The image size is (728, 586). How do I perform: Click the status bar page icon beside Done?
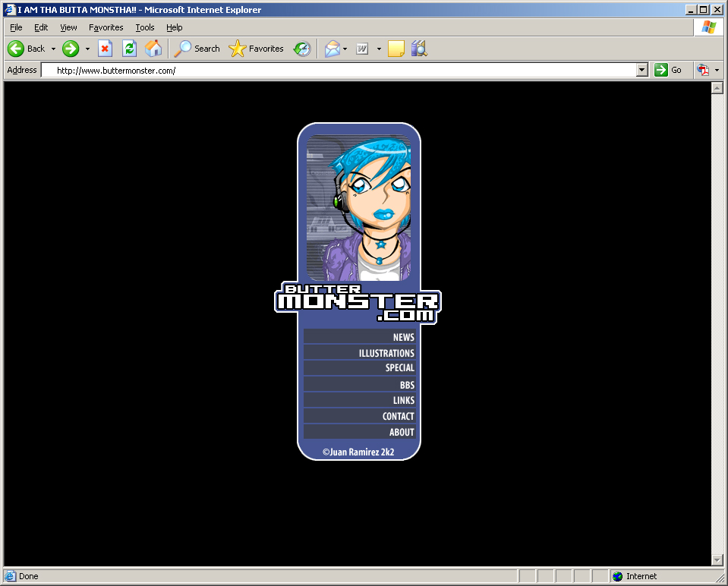[x=10, y=576]
